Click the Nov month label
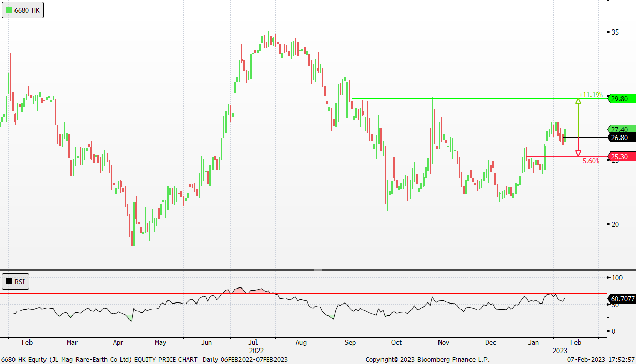This screenshot has height=364, width=636. pos(443,342)
